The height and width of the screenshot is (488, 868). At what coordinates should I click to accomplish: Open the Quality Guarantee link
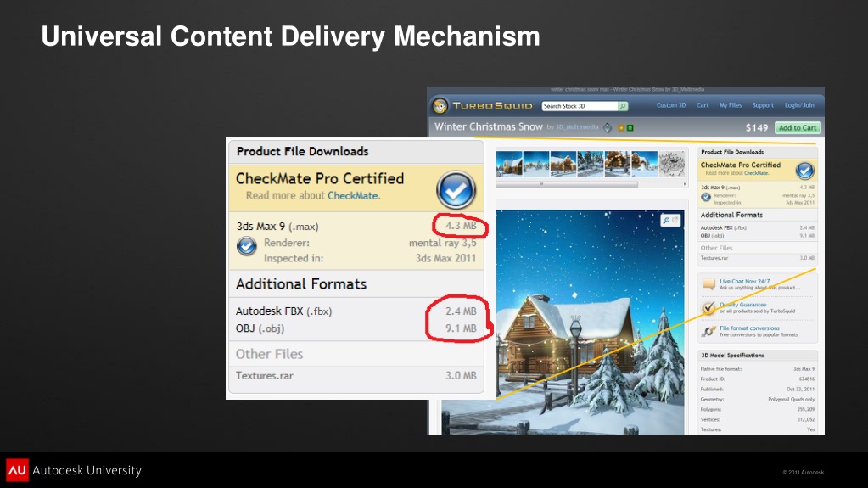click(743, 305)
